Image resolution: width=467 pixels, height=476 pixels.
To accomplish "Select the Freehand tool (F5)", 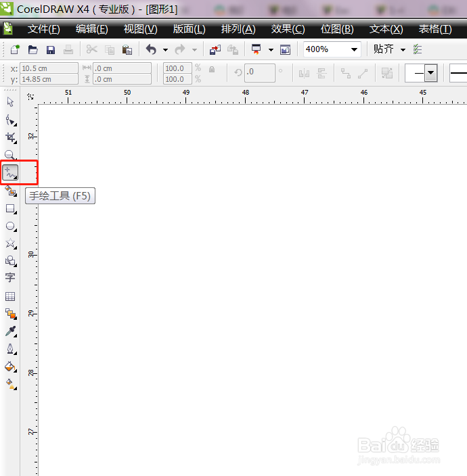I will click(x=10, y=172).
